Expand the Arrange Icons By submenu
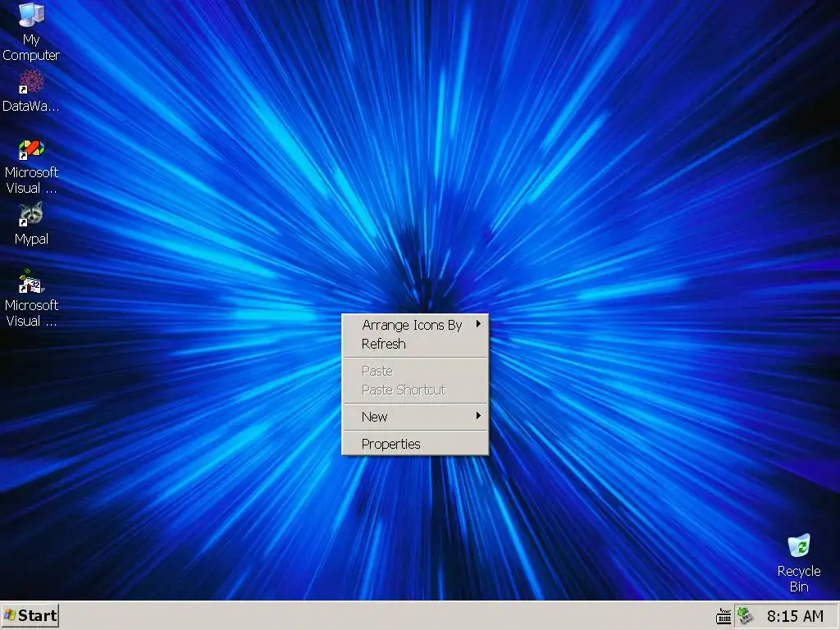840x630 pixels. click(x=415, y=325)
